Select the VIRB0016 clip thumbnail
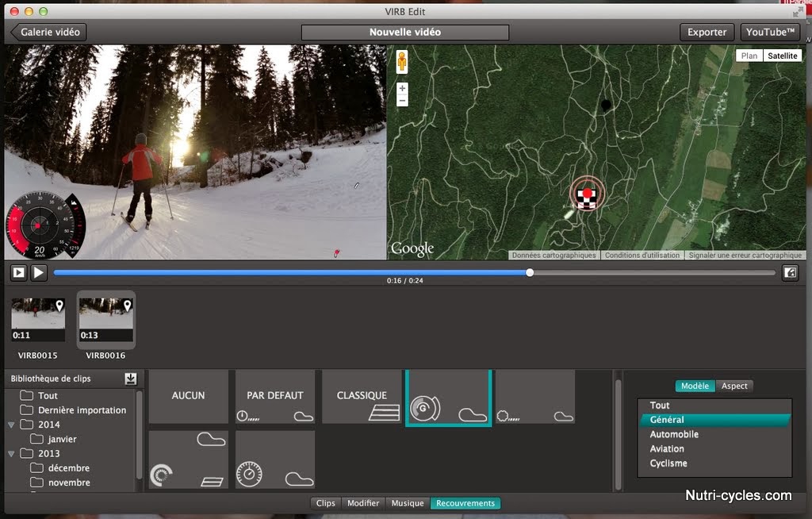 (x=106, y=319)
